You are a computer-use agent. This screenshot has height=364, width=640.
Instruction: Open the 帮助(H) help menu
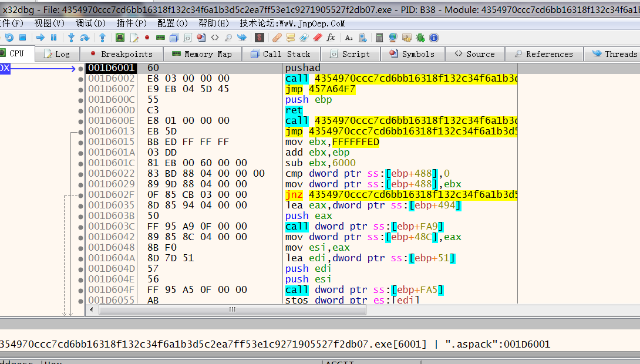click(214, 23)
